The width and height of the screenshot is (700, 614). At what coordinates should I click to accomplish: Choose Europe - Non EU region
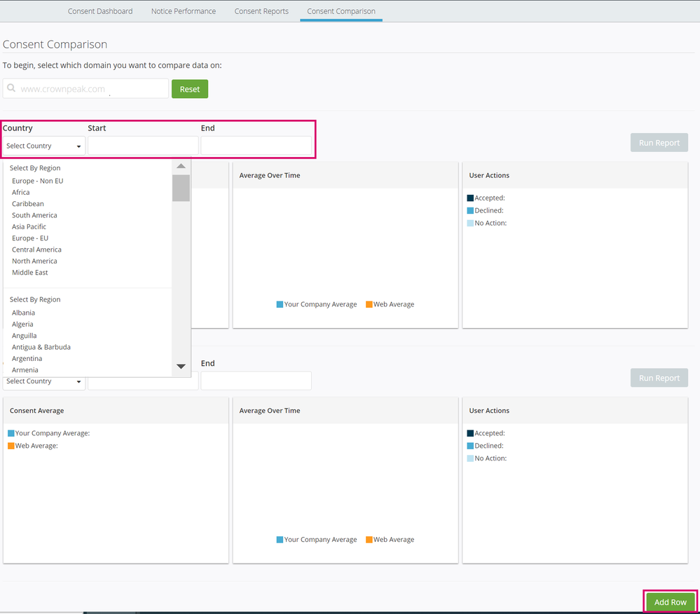coord(38,181)
